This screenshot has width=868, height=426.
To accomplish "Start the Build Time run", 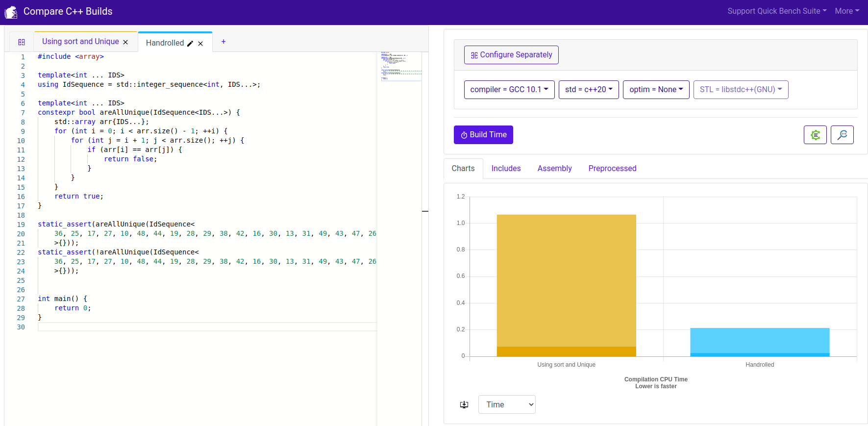I will tap(483, 135).
